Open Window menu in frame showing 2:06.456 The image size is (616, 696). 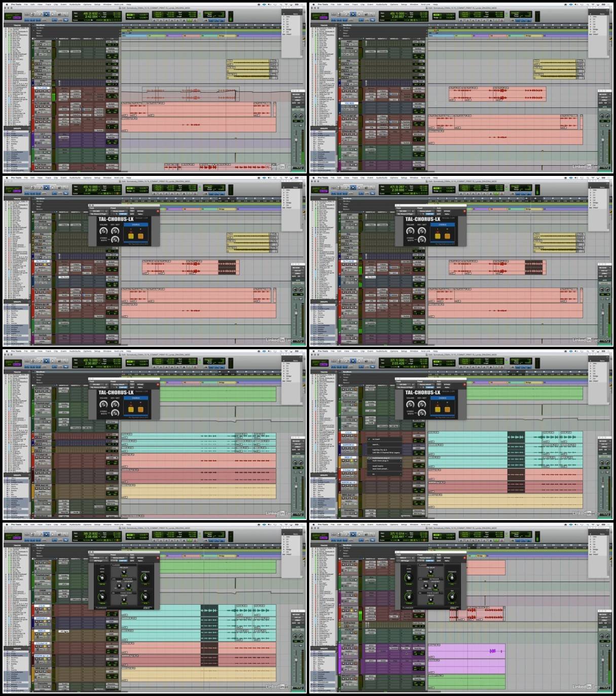pos(107,524)
